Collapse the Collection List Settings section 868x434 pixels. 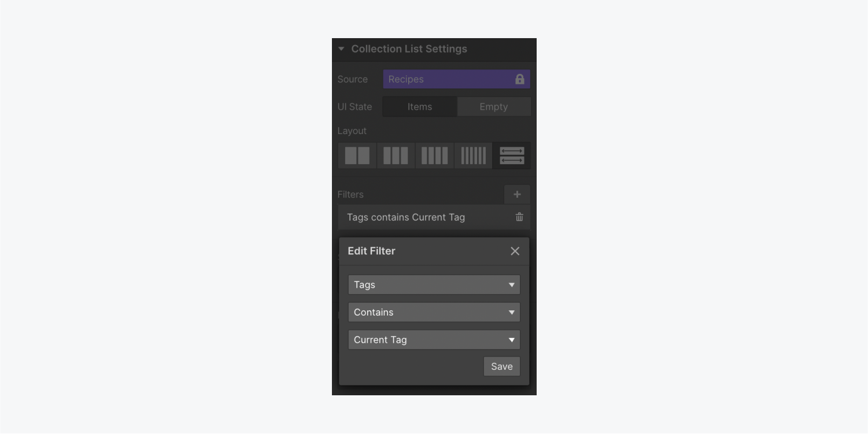point(341,49)
